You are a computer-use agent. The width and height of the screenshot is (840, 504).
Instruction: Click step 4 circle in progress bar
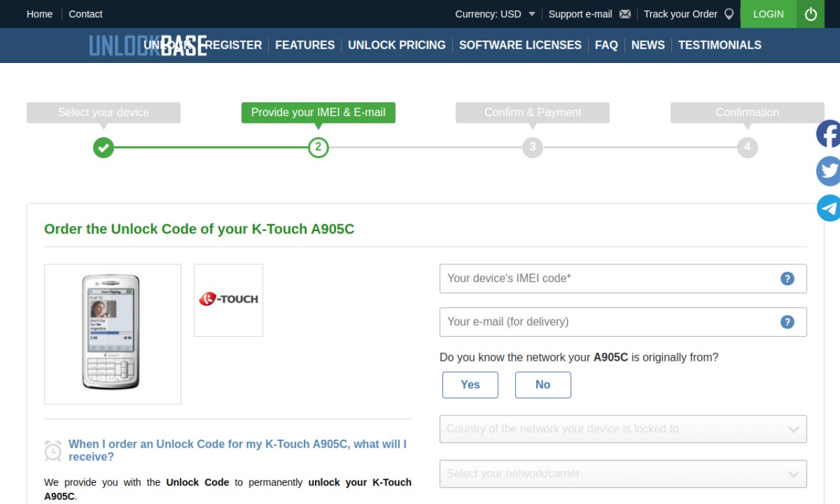747,147
